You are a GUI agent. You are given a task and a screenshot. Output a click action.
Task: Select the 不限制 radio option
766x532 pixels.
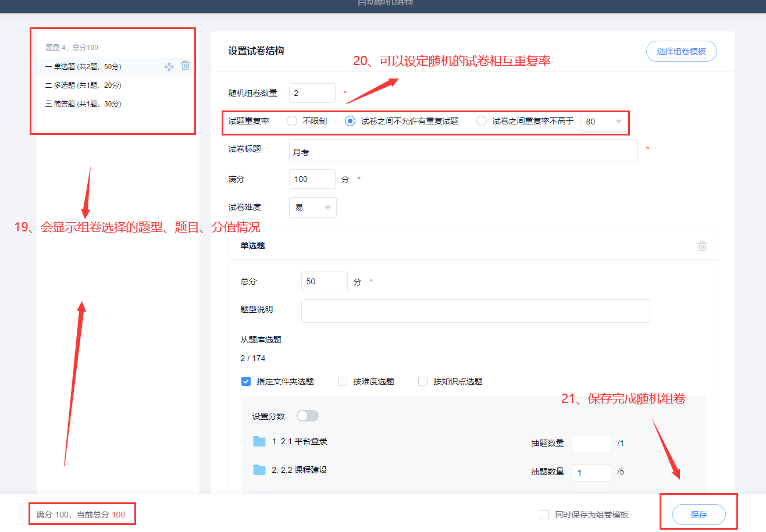coord(292,121)
